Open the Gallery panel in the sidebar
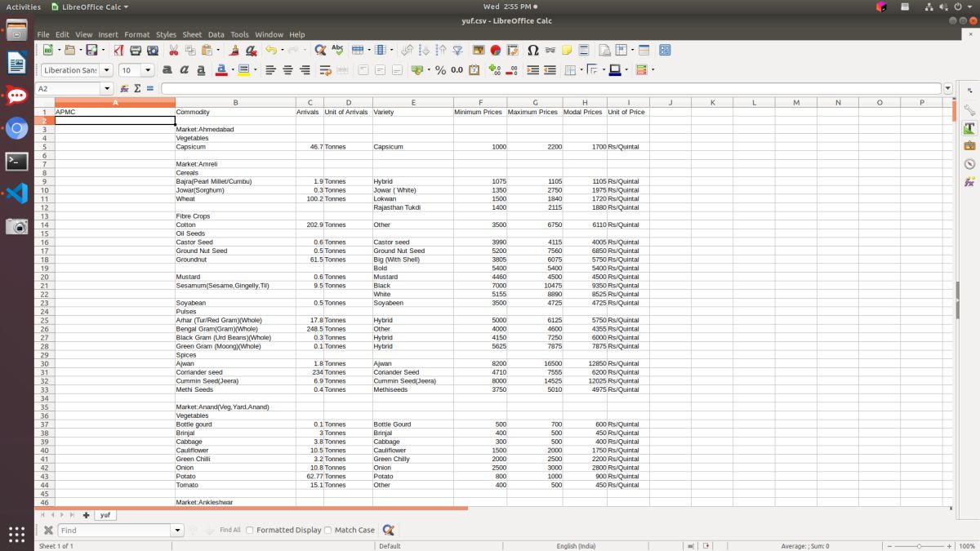The height and width of the screenshot is (551, 980). 969,145
